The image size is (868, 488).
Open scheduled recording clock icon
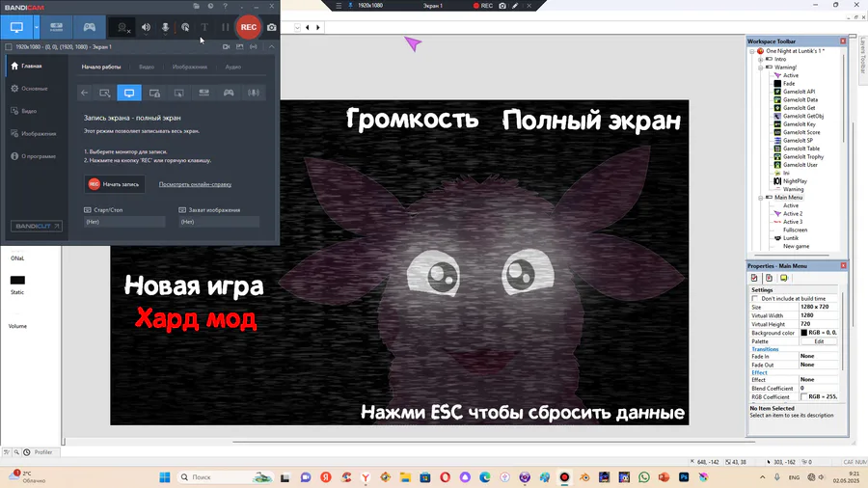210,6
